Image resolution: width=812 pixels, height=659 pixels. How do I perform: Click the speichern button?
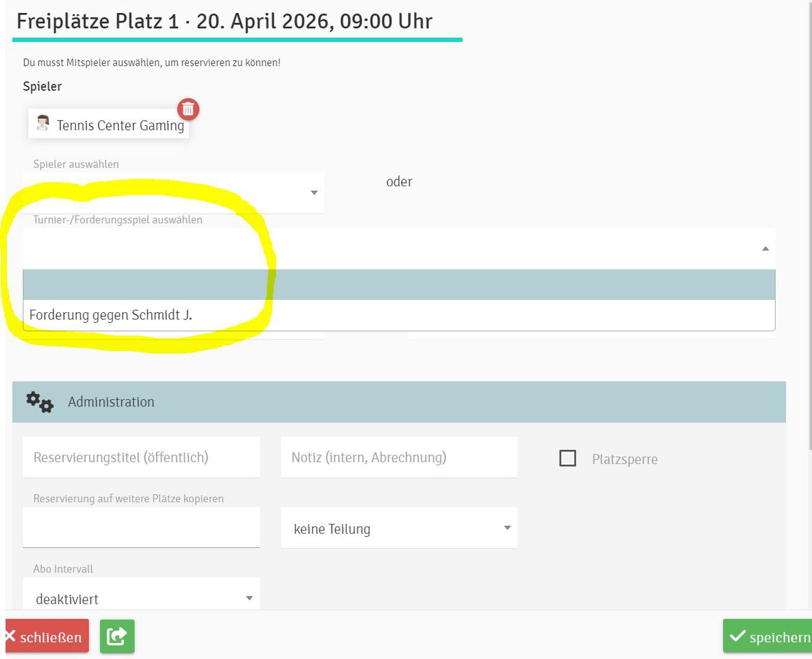769,637
